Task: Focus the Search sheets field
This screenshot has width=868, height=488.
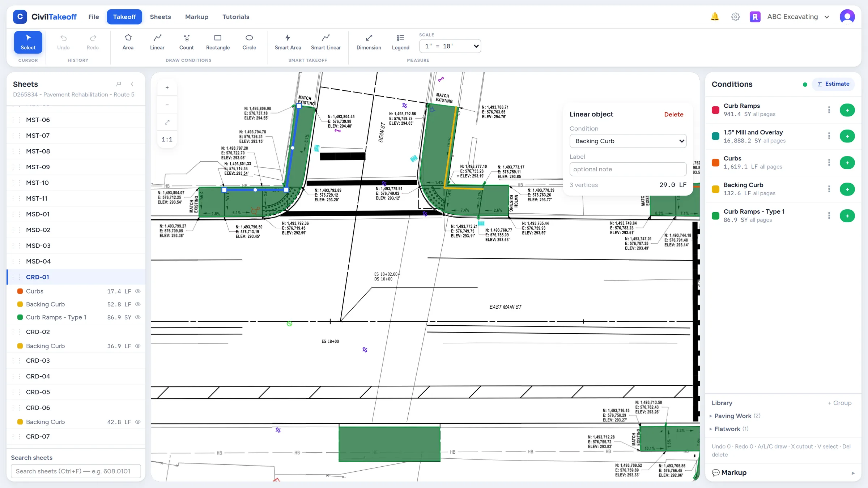Action: [76, 471]
